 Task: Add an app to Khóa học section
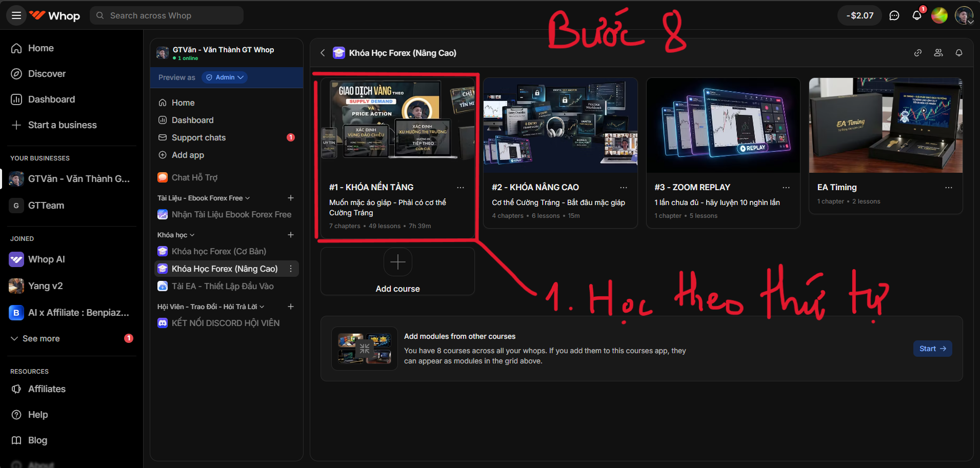pyautogui.click(x=291, y=235)
